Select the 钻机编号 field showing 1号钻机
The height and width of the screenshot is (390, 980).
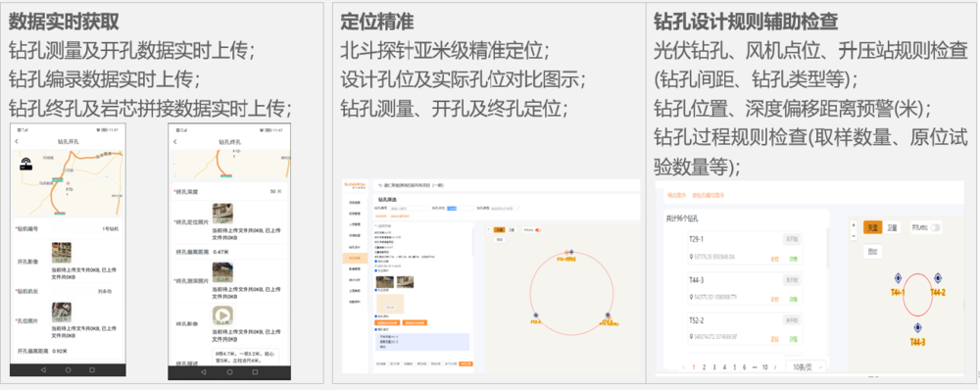click(x=68, y=228)
